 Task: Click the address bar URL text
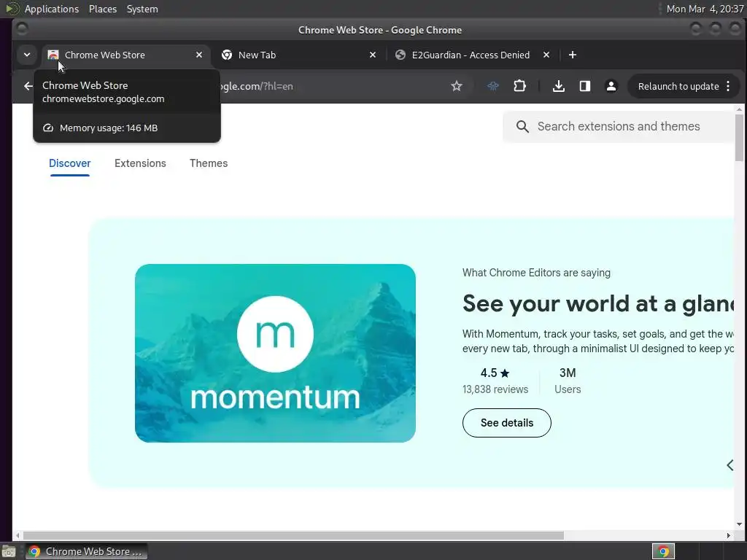tap(258, 86)
